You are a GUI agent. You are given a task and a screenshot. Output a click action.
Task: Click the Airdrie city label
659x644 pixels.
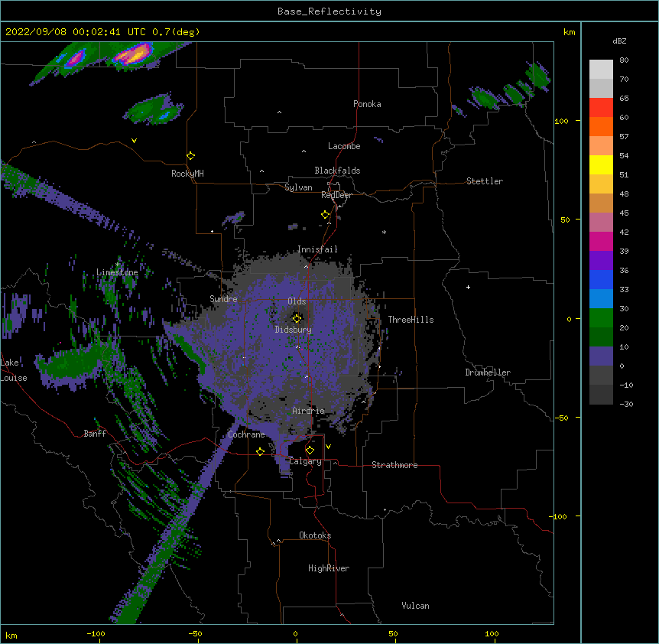click(309, 411)
